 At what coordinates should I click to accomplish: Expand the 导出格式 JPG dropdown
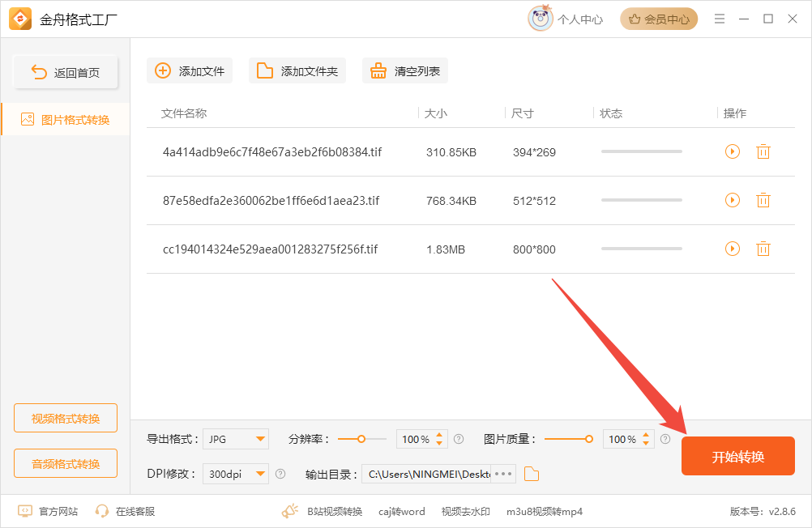click(236, 439)
